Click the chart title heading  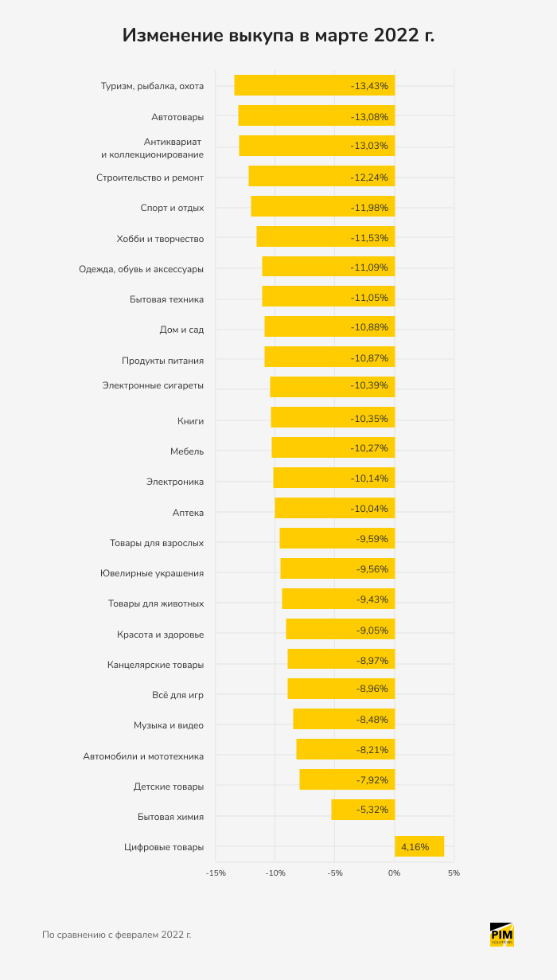(278, 36)
